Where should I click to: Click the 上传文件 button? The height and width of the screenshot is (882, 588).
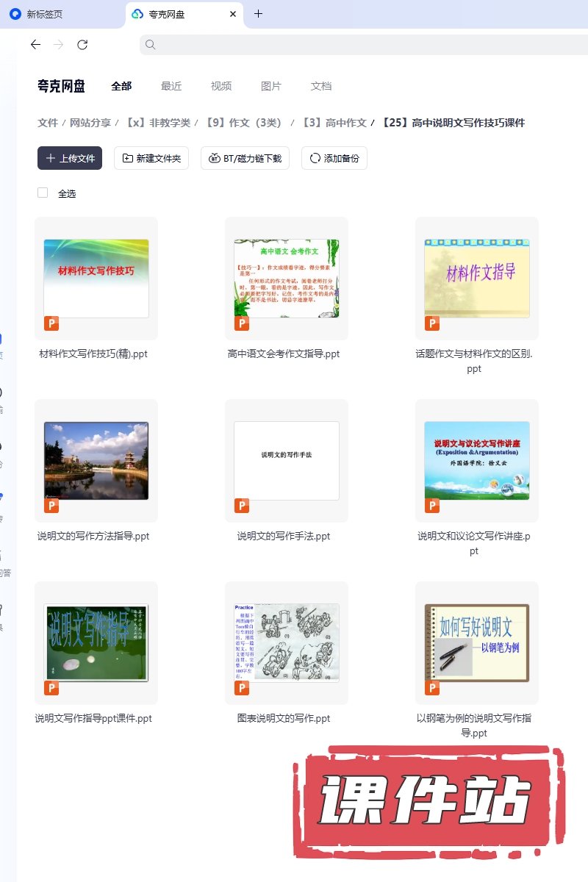[70, 158]
